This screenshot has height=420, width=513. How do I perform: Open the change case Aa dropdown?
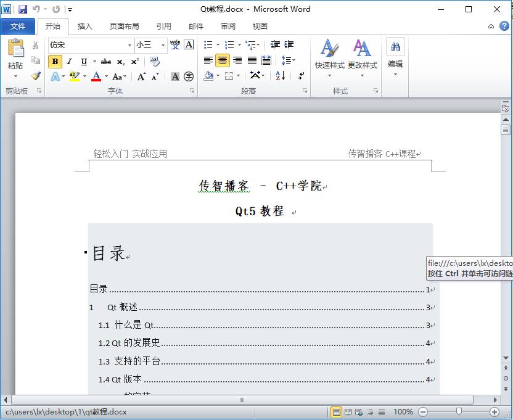[119, 76]
